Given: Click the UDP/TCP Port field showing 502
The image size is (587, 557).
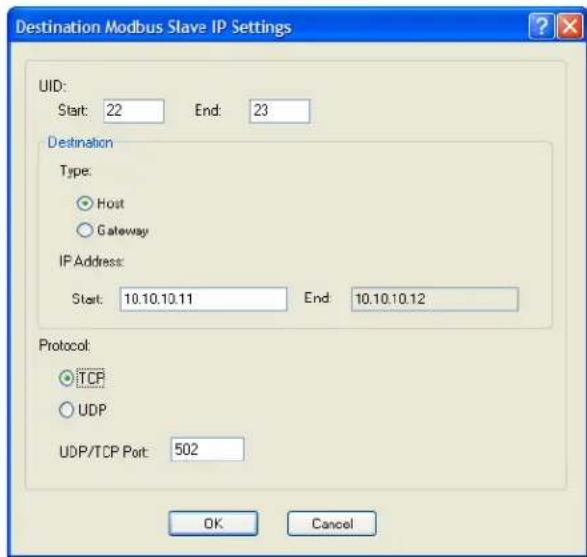Looking at the screenshot, I should click(207, 449).
